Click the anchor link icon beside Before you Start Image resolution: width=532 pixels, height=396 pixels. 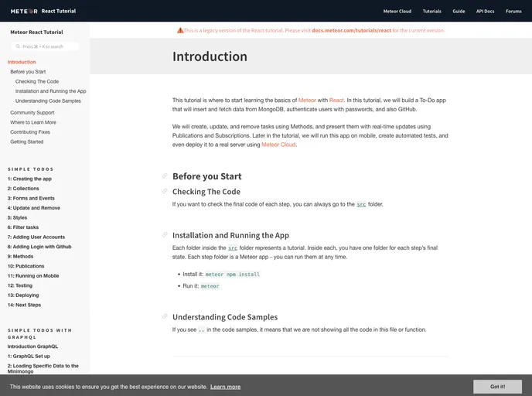point(165,176)
